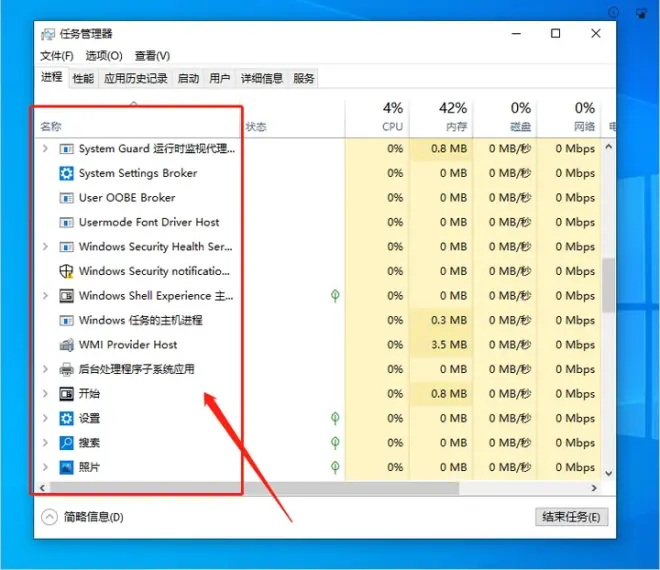This screenshot has height=570, width=660.
Task: Click the horizontal scrollbar right arrow
Action: coord(594,488)
